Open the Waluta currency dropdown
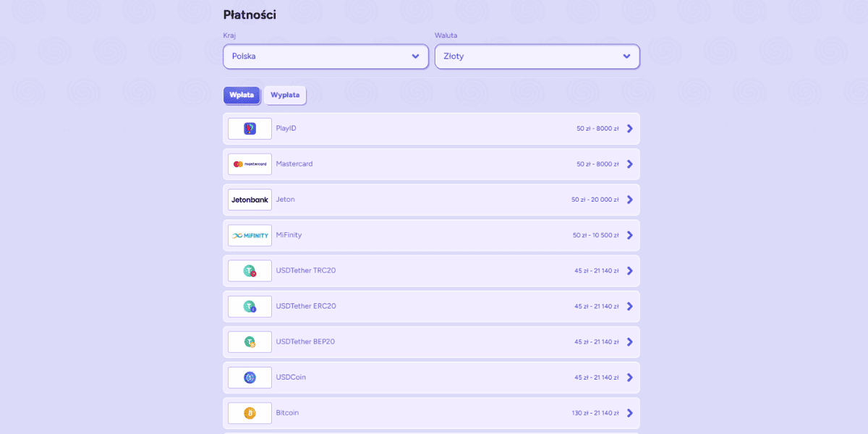 537,56
